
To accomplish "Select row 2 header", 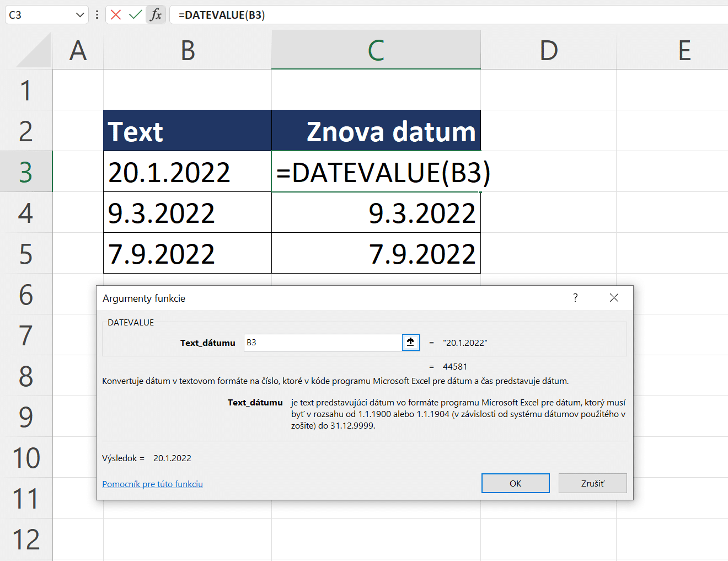I will click(x=26, y=131).
